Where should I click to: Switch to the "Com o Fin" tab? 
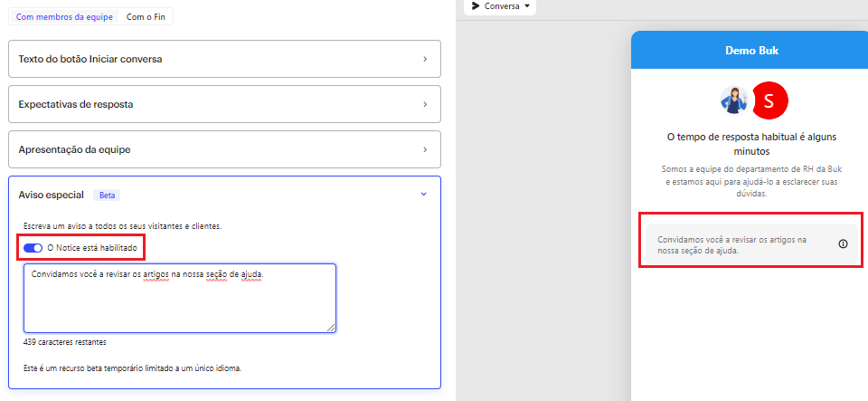click(147, 17)
